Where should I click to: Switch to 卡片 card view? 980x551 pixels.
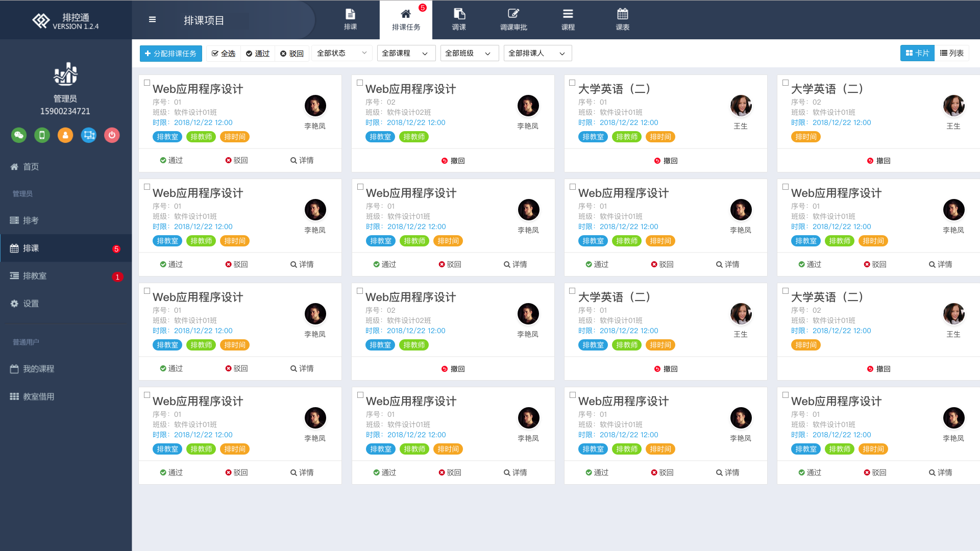pyautogui.click(x=917, y=53)
